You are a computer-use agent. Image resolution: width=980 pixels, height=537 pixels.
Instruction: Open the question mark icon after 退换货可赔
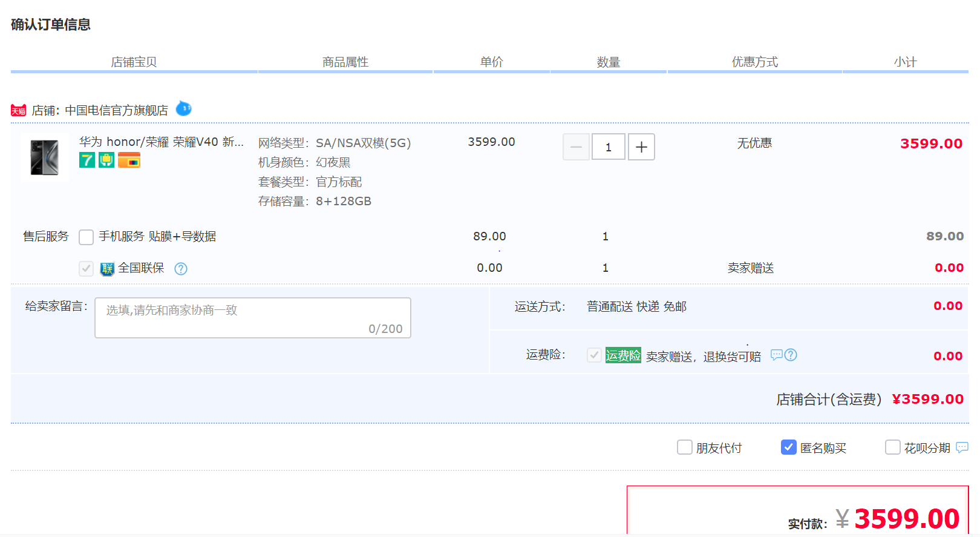[x=791, y=355]
